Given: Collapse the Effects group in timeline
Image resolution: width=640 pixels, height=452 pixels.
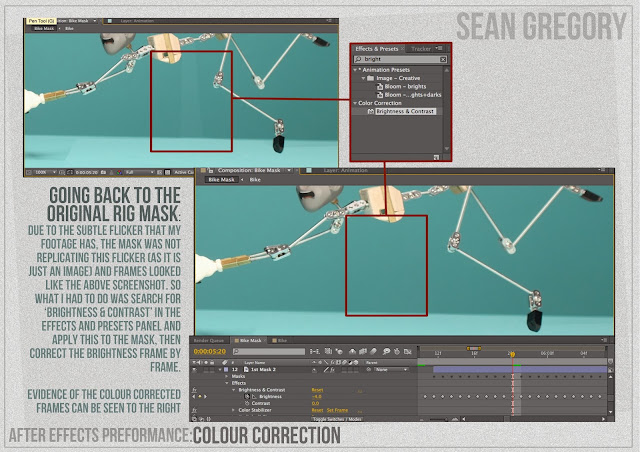Looking at the screenshot, I should pos(227,383).
